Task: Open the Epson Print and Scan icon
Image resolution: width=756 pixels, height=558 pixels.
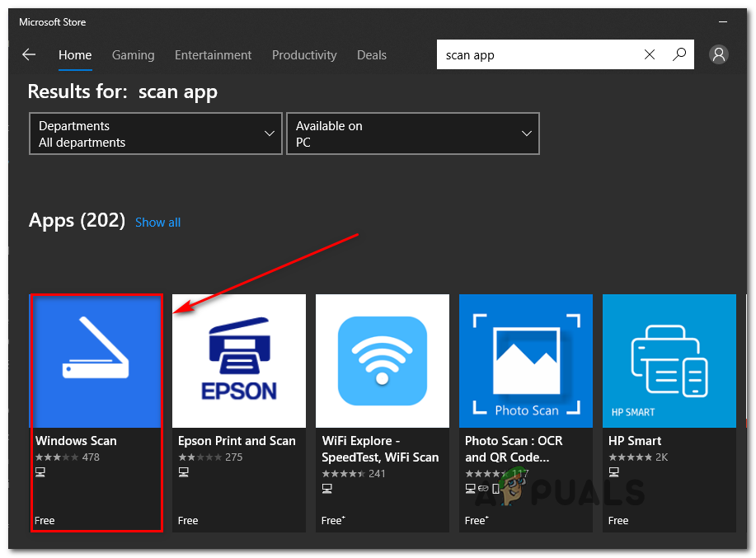Action: click(x=239, y=361)
